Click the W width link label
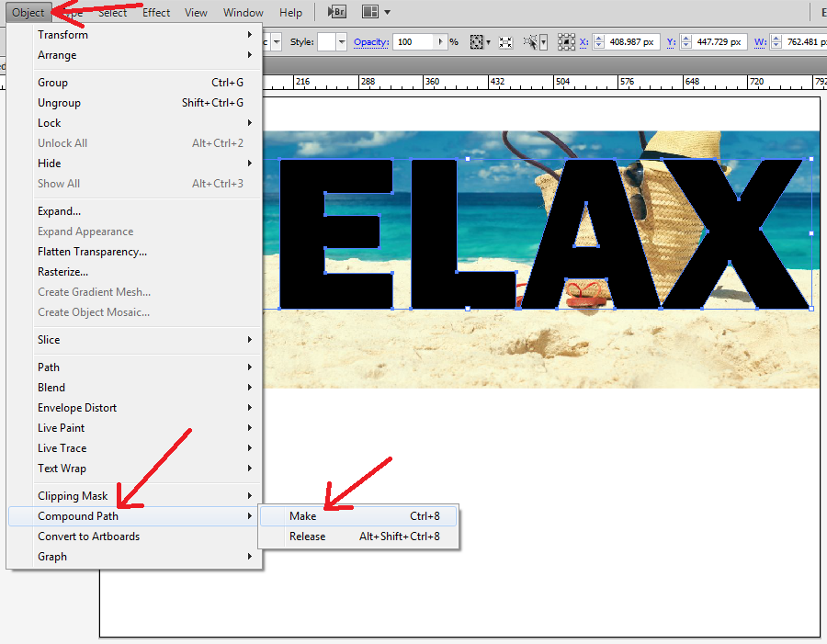Image resolution: width=827 pixels, height=644 pixels. coord(760,41)
